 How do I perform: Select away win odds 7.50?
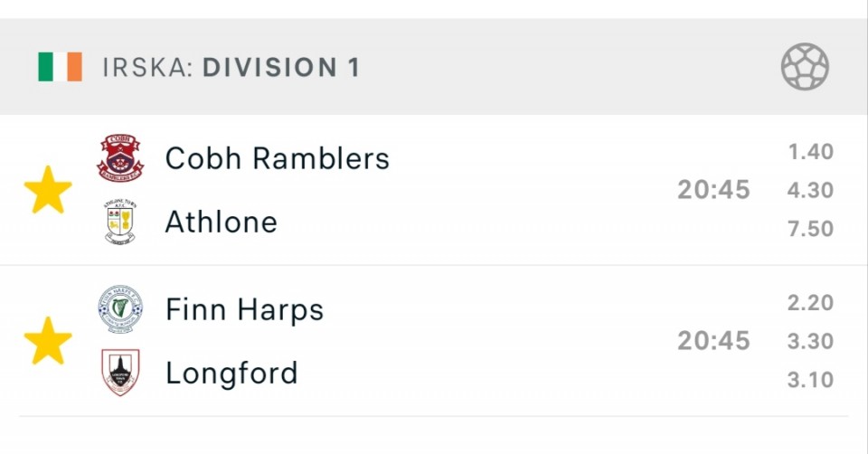coord(810,229)
